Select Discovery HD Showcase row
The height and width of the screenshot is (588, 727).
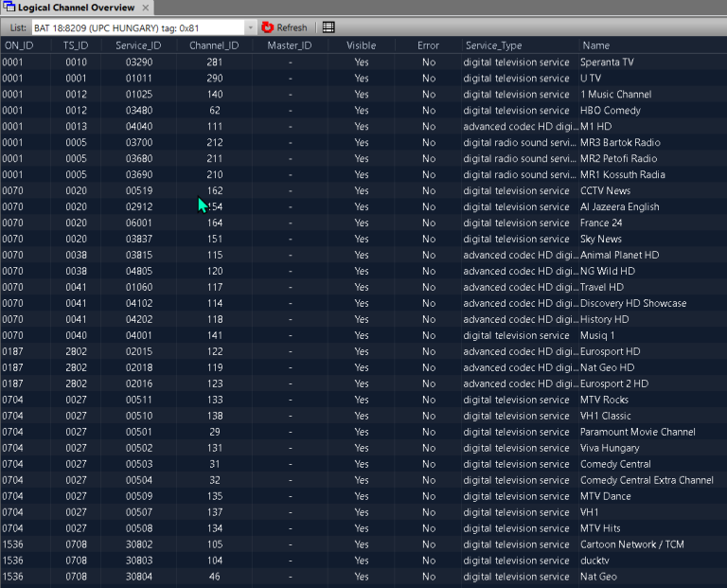pos(363,303)
